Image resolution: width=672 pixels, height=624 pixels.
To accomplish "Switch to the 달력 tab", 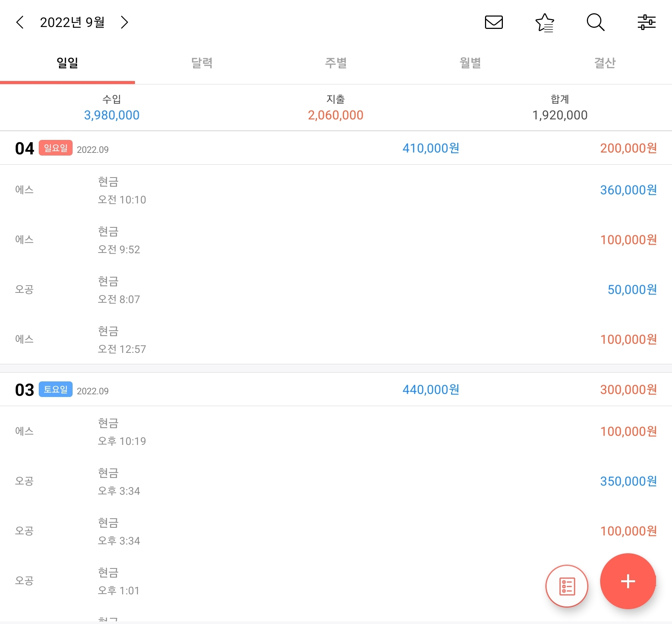I will point(202,63).
